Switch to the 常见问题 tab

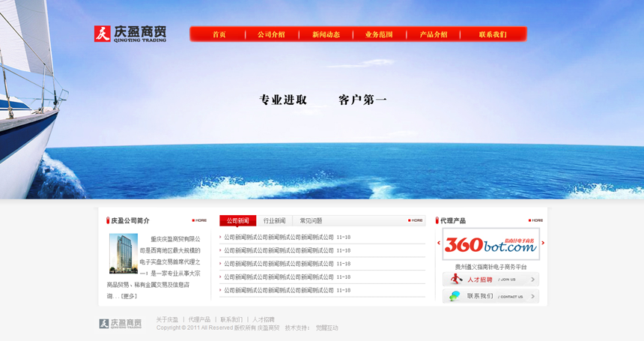pyautogui.click(x=311, y=221)
